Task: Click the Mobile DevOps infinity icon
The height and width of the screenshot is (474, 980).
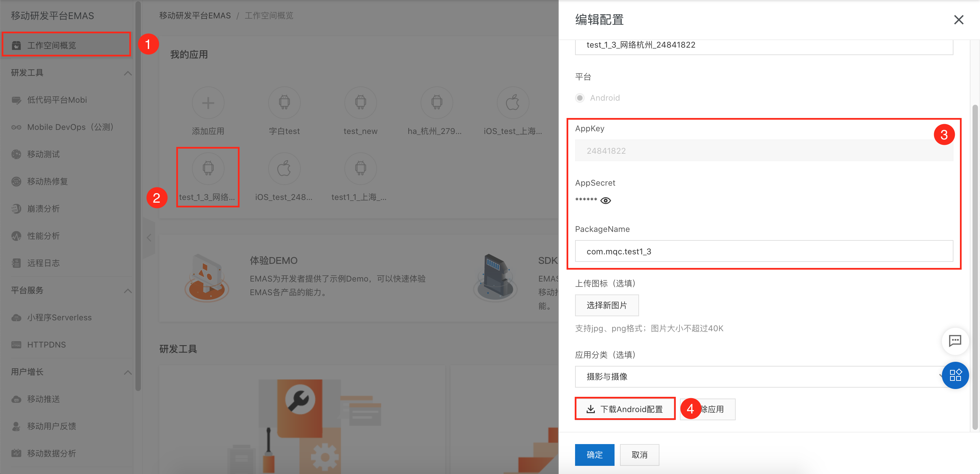Action: pos(16,127)
